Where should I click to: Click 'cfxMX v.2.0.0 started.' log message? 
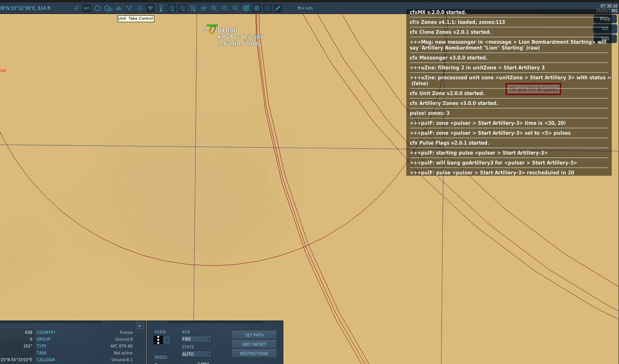point(438,12)
